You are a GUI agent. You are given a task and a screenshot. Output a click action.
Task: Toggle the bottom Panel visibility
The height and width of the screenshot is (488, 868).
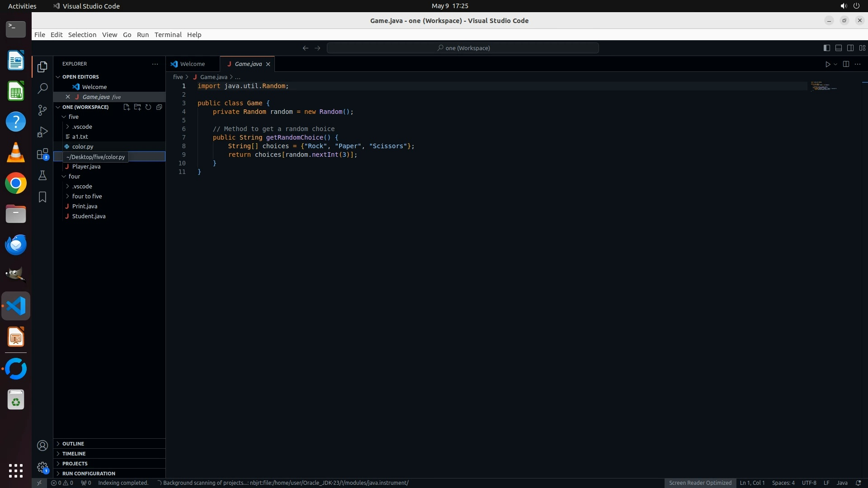coord(838,48)
